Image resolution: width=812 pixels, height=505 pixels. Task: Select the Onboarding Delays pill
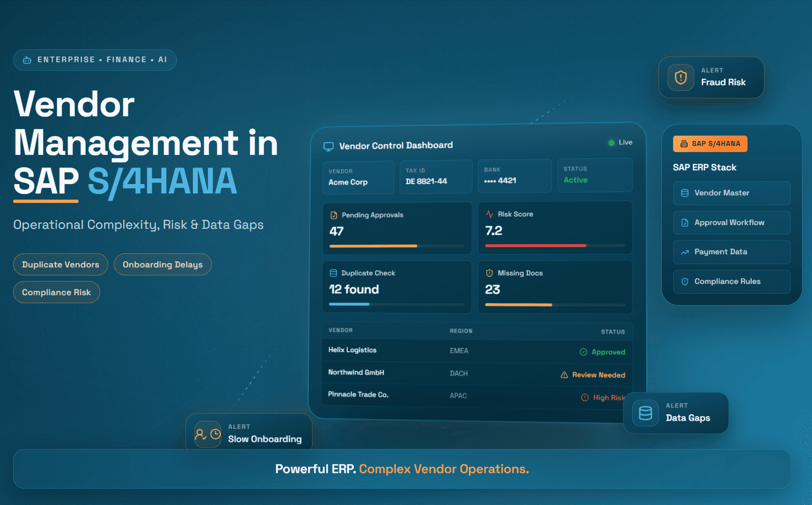click(x=163, y=265)
